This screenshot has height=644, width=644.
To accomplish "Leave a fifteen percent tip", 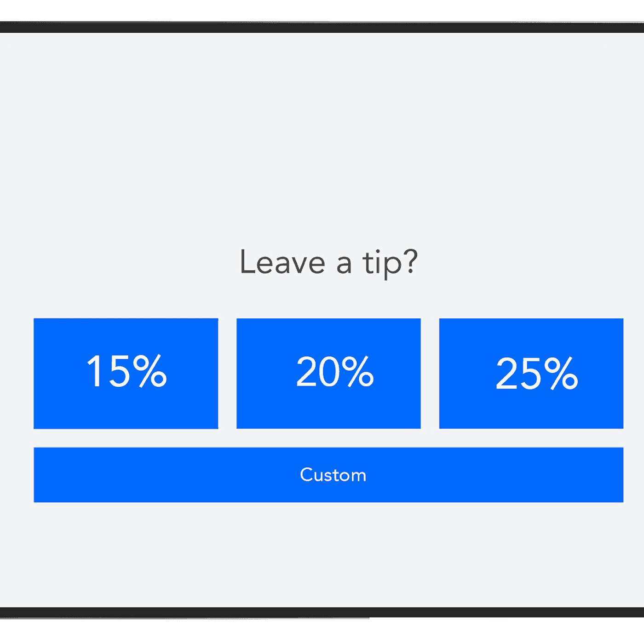I will pyautogui.click(x=126, y=373).
